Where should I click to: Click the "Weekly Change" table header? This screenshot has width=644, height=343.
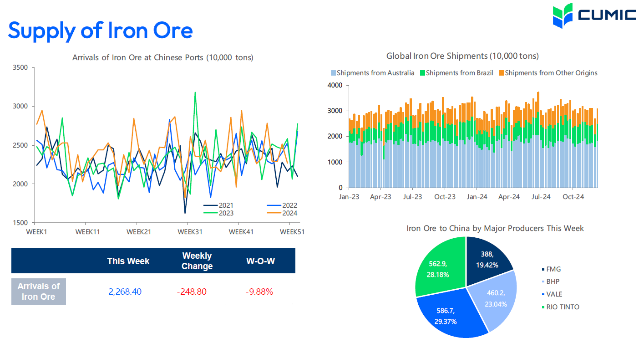point(197,261)
